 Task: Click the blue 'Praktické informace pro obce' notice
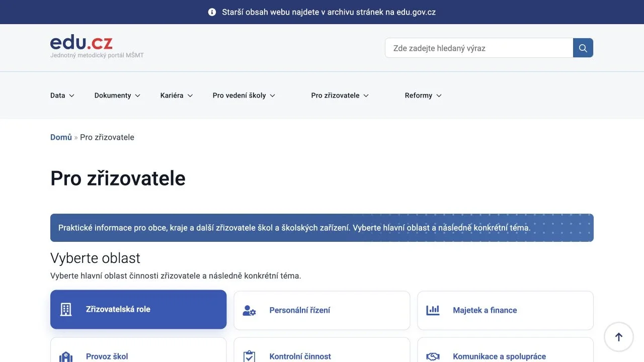click(322, 228)
